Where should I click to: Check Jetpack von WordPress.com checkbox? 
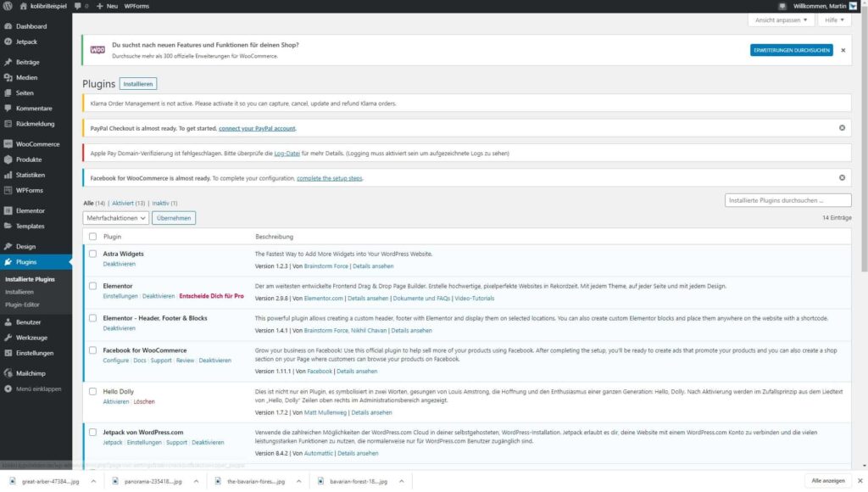[93, 432]
